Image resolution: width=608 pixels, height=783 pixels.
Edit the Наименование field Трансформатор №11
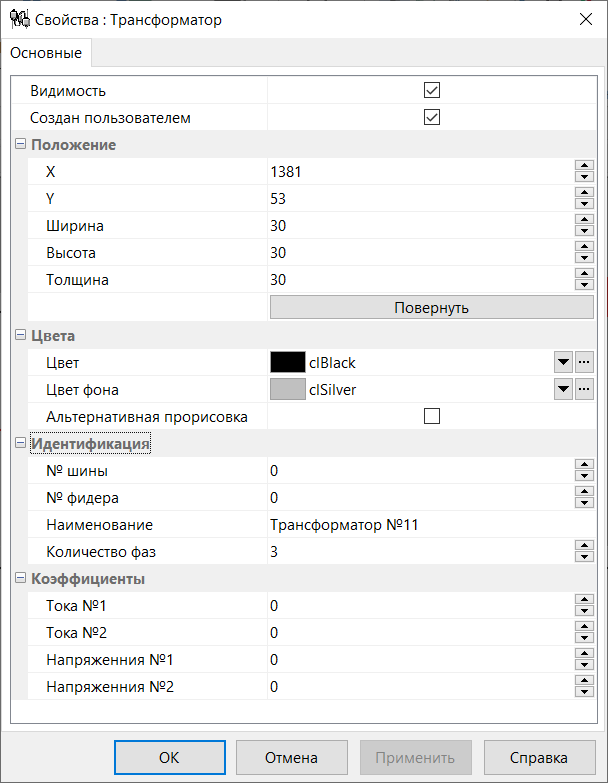pos(432,525)
